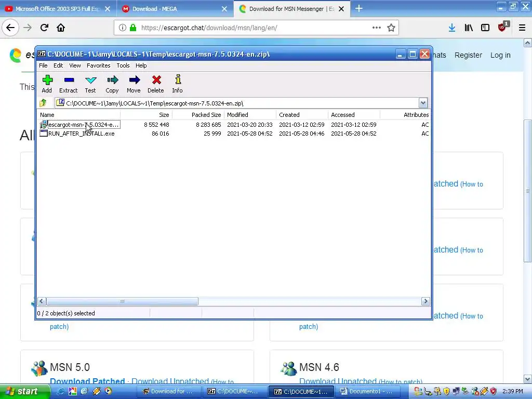Open 7-Zip Tools menu
Image resolution: width=532 pixels, height=399 pixels.
pos(123,65)
